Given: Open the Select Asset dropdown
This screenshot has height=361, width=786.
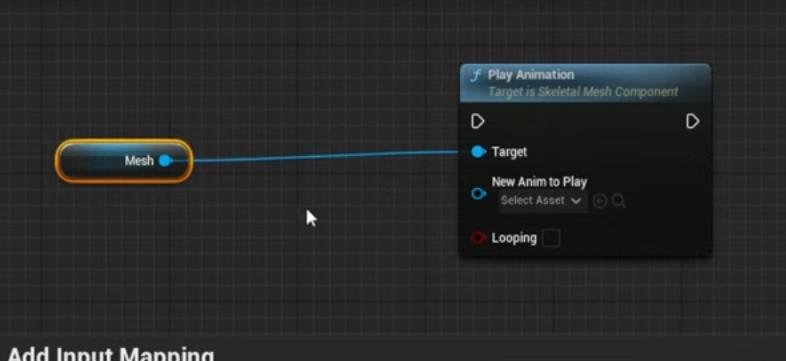Looking at the screenshot, I should pyautogui.click(x=542, y=201).
